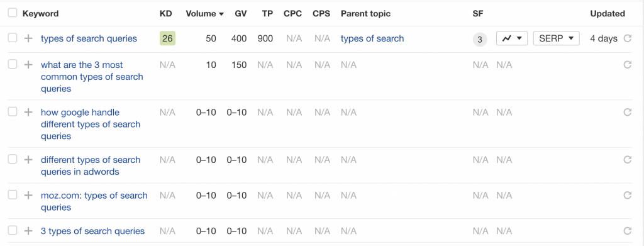The width and height of the screenshot is (644, 246).
Task: Open 'types of search' parent topic link
Action: [x=372, y=38]
